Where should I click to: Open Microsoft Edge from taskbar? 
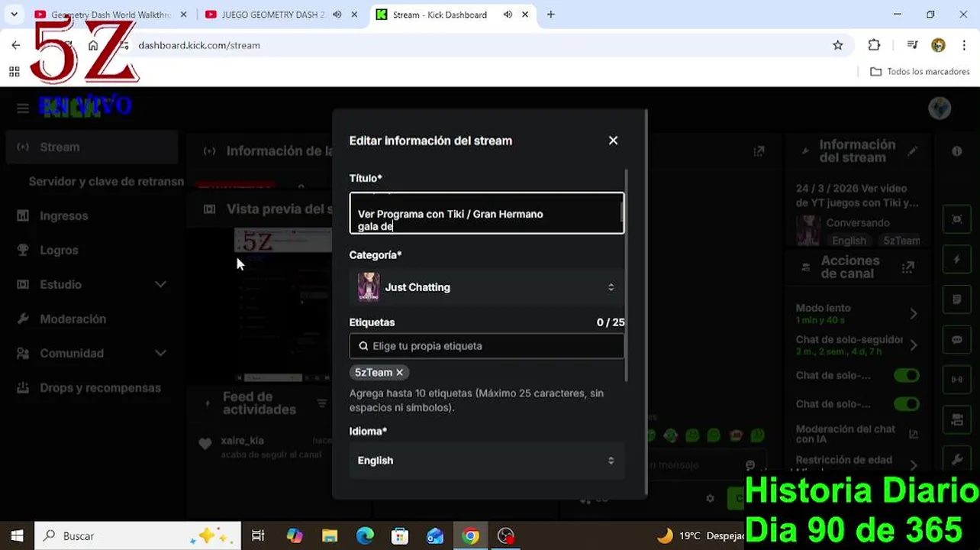[x=365, y=536]
